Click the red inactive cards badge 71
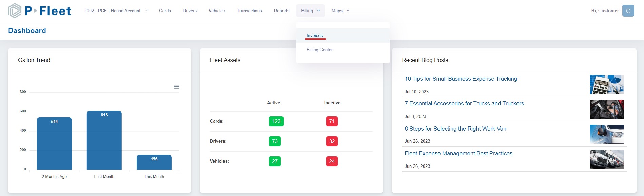Image resolution: width=644 pixels, height=196 pixels. pyautogui.click(x=332, y=121)
